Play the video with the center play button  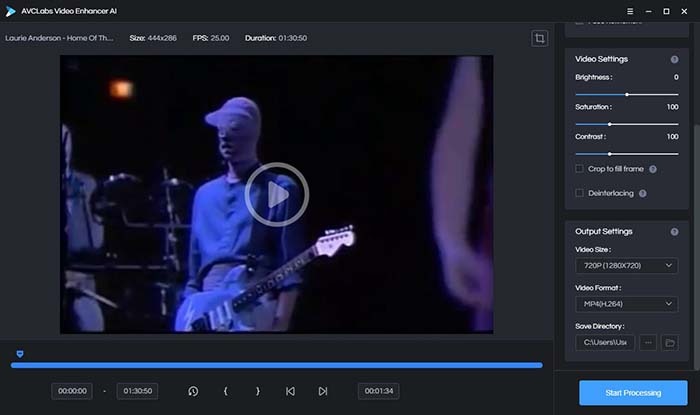277,194
